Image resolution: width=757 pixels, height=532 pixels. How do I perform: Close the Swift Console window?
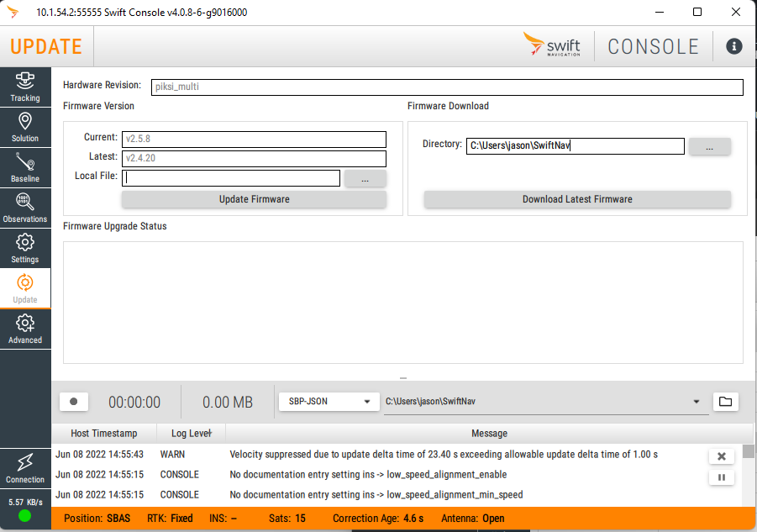(x=736, y=12)
